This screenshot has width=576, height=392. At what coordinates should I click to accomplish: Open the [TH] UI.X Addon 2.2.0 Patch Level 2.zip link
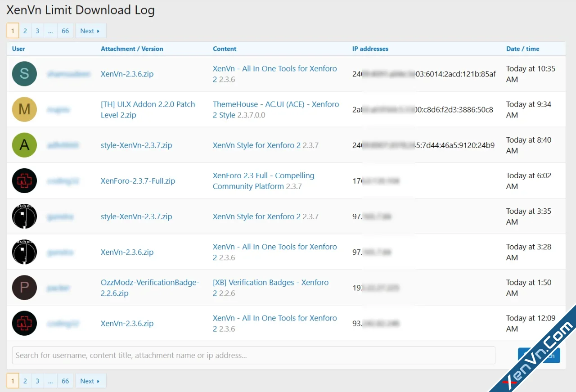pyautogui.click(x=148, y=109)
